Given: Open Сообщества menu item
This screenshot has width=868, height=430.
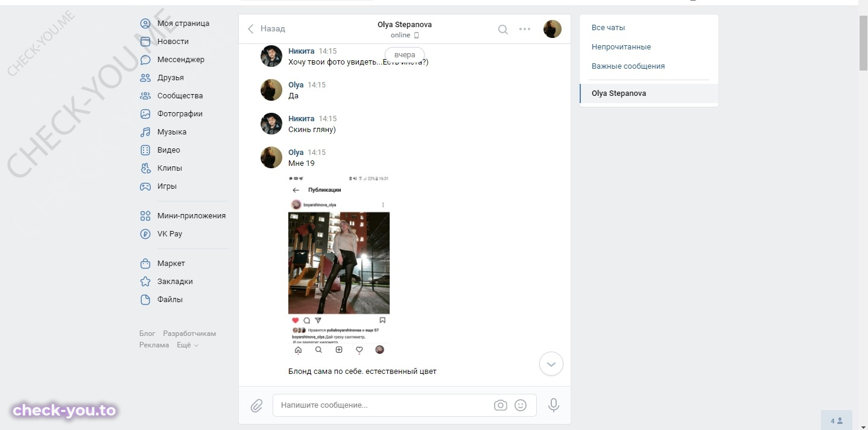Looking at the screenshot, I should click(180, 96).
